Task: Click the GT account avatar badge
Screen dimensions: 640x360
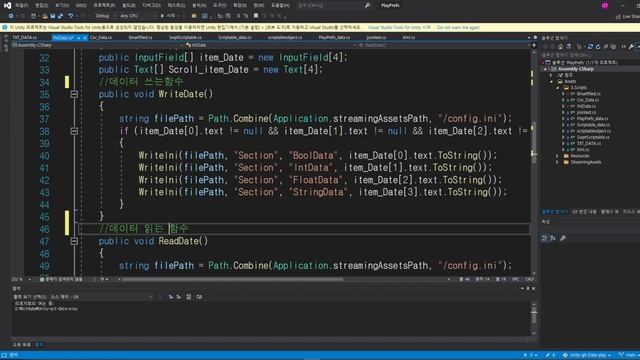Action: tap(604, 5)
